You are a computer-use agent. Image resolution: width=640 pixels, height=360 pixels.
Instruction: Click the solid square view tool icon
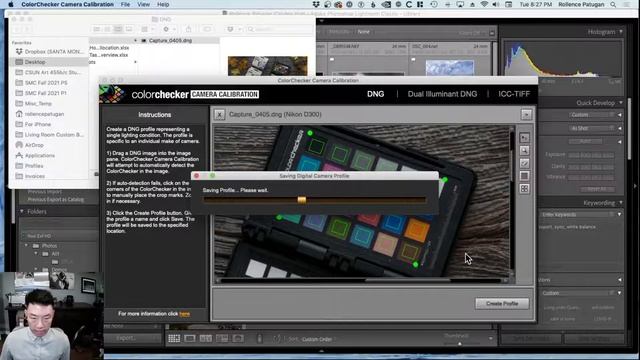coord(524,176)
